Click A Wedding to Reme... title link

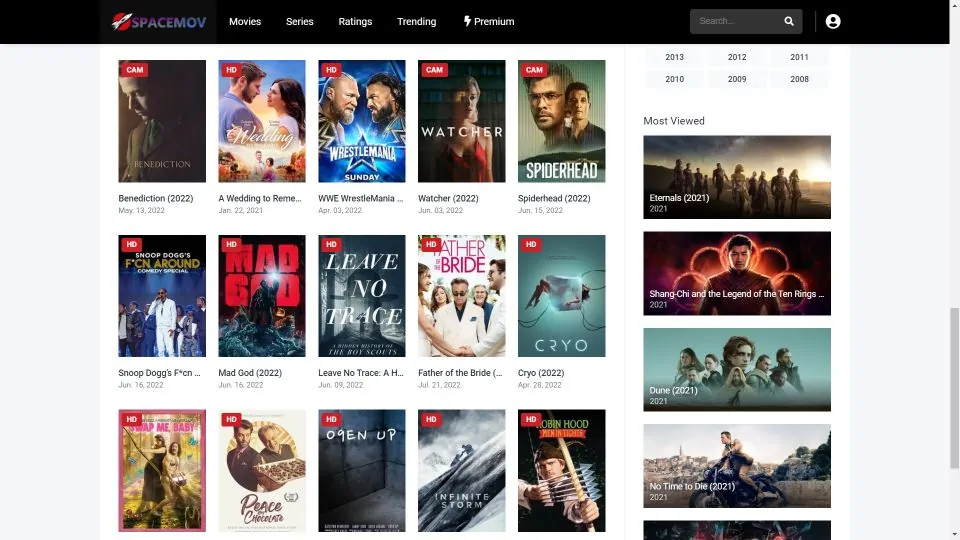(260, 198)
